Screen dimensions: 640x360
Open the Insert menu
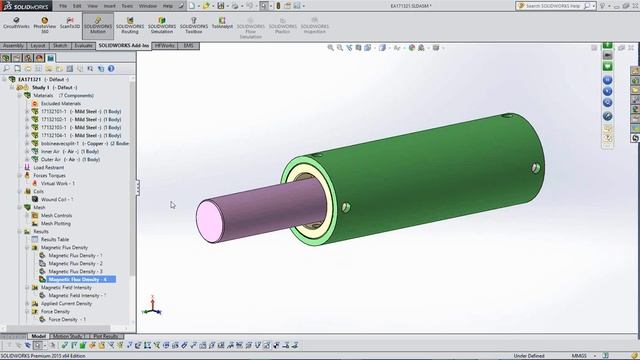pyautogui.click(x=109, y=6)
